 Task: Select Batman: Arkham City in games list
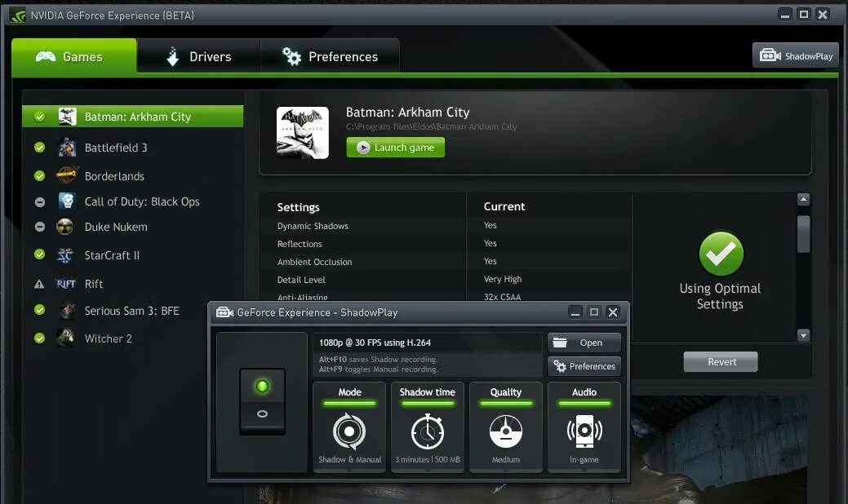[132, 117]
